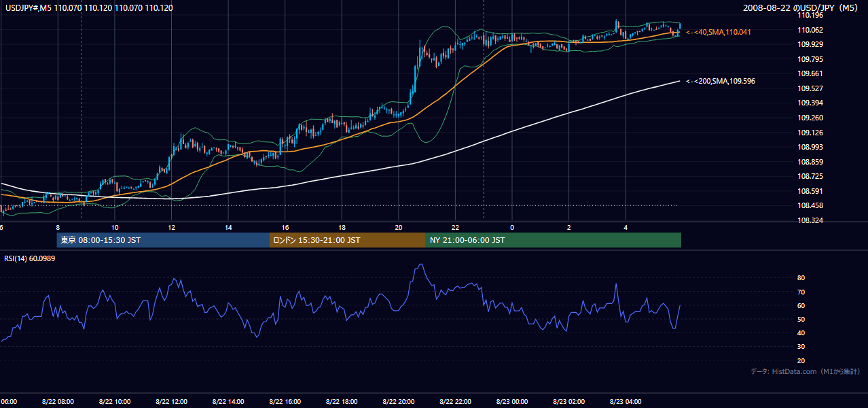Click the RSI(14) 60.0989 indicator label
Screen dimensions: 868x408
point(30,258)
